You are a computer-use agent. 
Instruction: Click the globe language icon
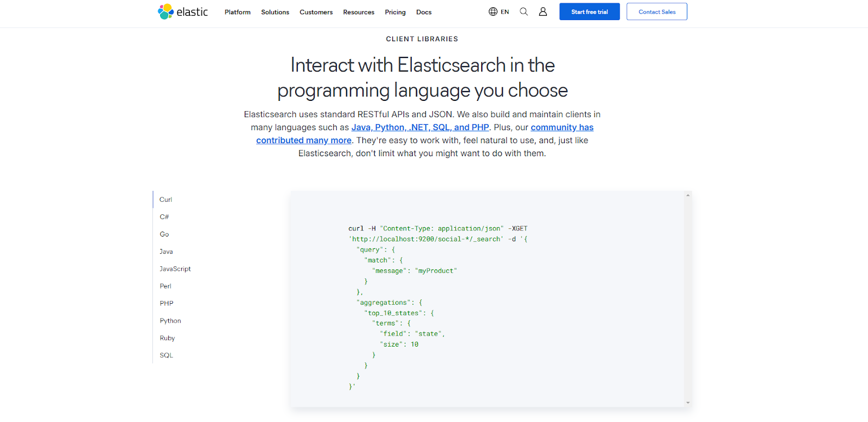pyautogui.click(x=493, y=11)
